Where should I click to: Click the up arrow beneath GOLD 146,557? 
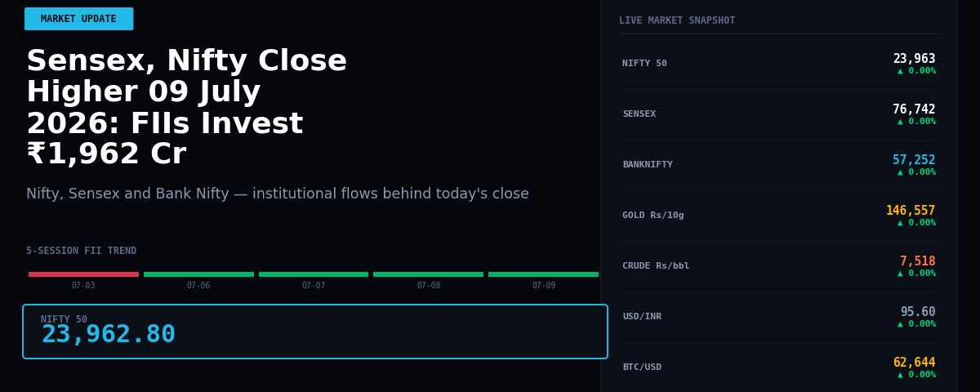[901, 223]
